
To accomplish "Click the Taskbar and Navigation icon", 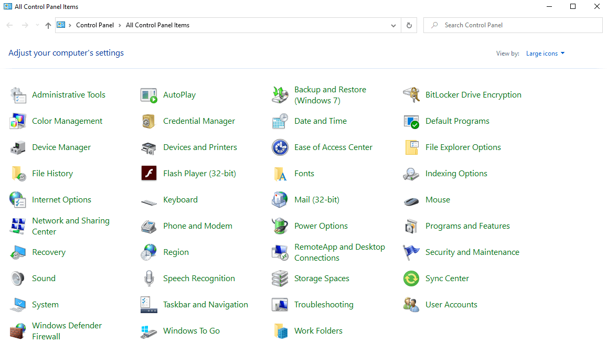I will click(x=148, y=305).
